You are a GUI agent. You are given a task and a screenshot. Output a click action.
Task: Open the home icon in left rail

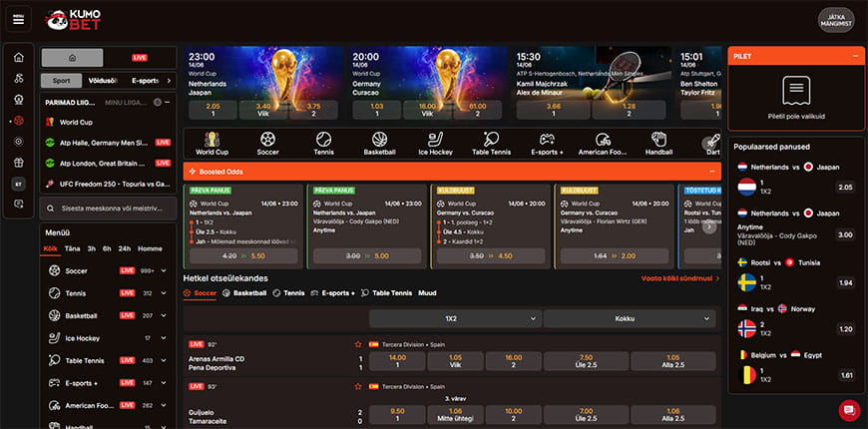19,58
